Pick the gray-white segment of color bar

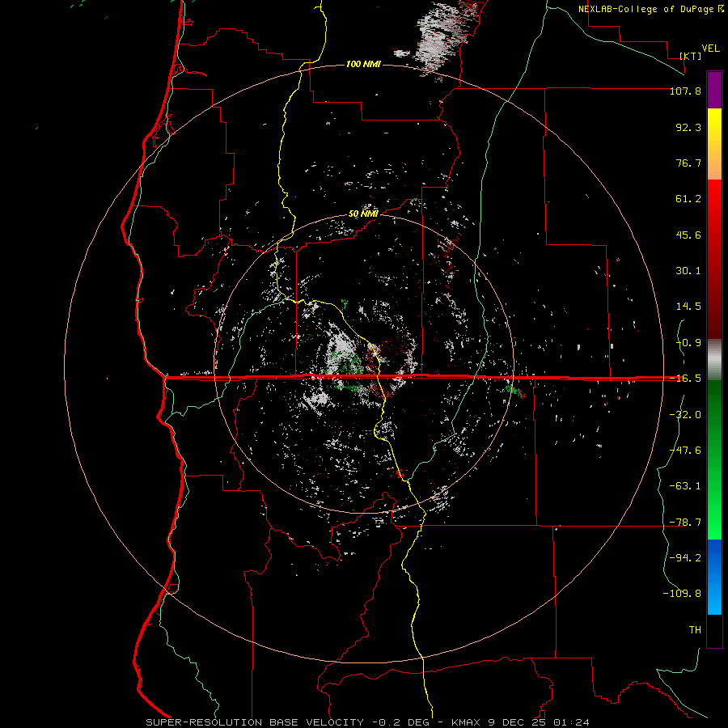click(714, 360)
